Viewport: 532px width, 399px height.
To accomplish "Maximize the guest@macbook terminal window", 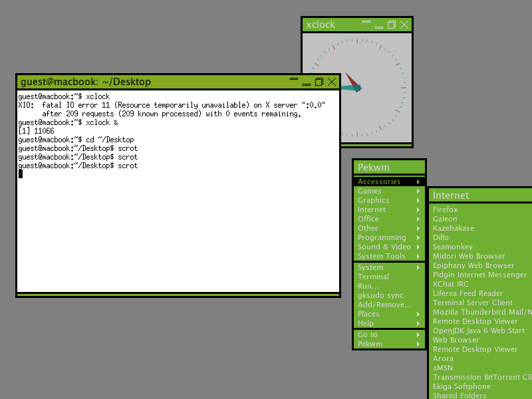I will pos(319,82).
